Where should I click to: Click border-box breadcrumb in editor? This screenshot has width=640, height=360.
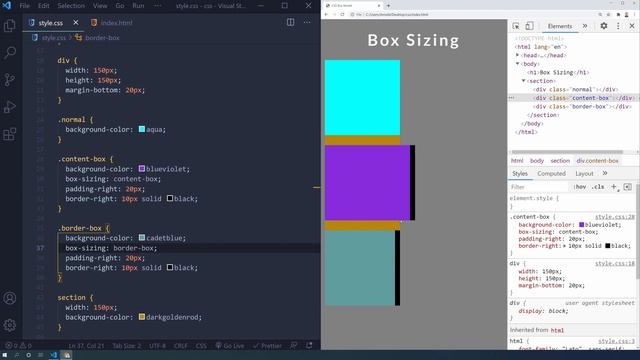[x=97, y=38]
